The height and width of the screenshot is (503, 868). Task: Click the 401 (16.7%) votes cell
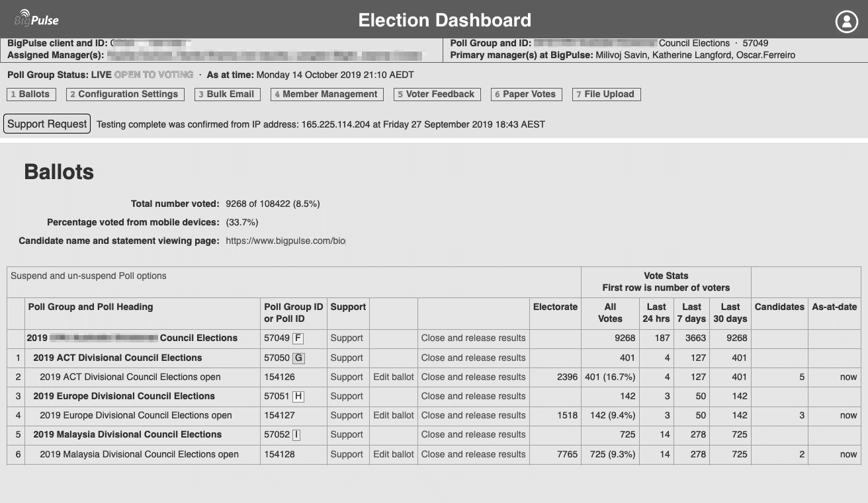(x=610, y=377)
